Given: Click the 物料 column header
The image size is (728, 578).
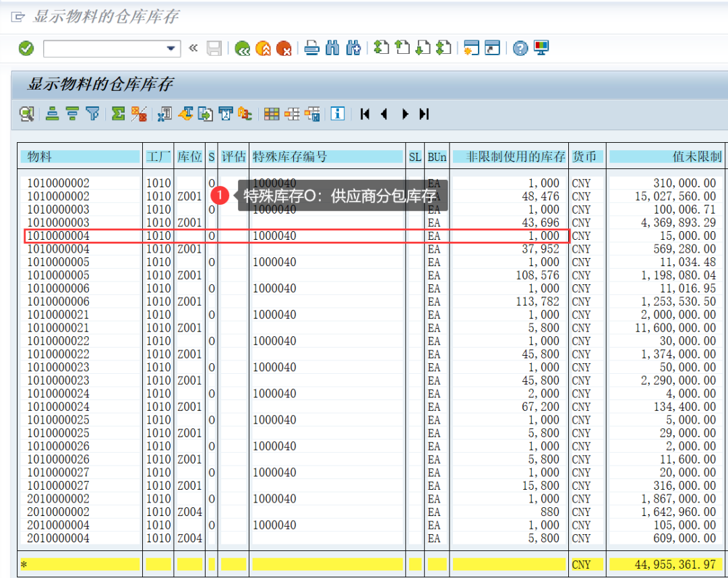Looking at the screenshot, I should coord(80,157).
